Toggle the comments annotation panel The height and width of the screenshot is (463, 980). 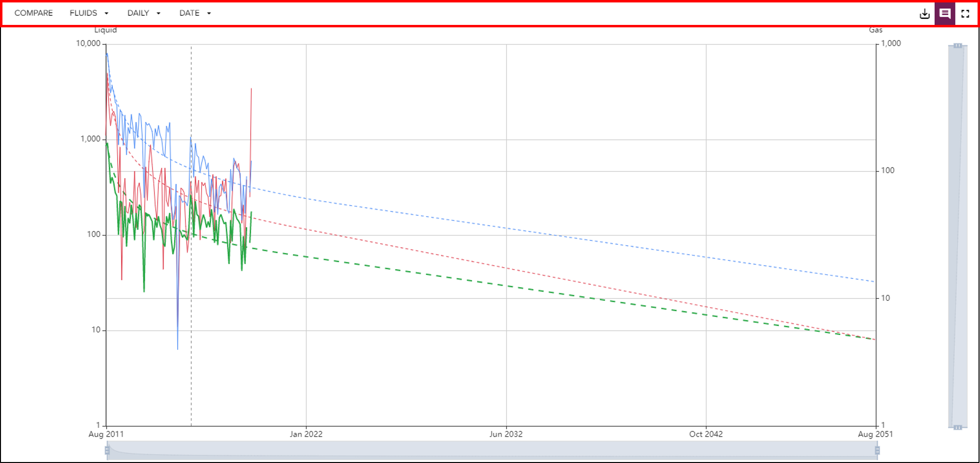pyautogui.click(x=945, y=13)
